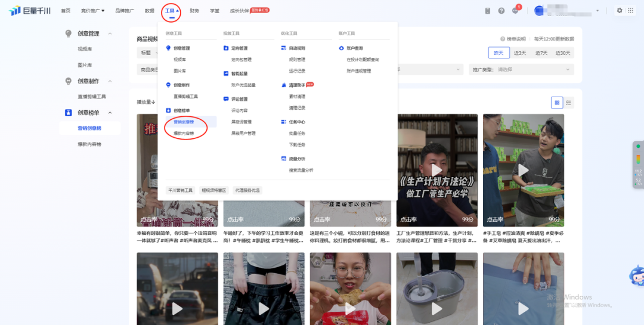Viewport: 644px width, 325px height.
Task: Select the 近7天 time range
Action: point(541,52)
